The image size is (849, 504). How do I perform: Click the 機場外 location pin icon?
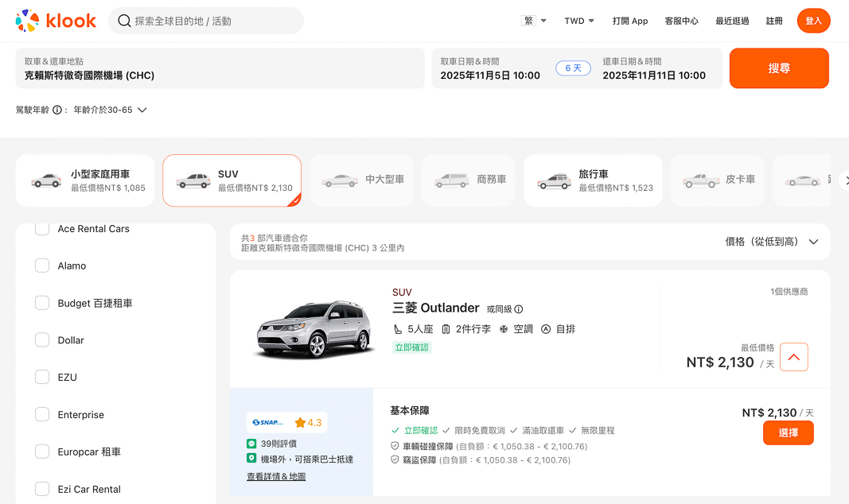[251, 459]
